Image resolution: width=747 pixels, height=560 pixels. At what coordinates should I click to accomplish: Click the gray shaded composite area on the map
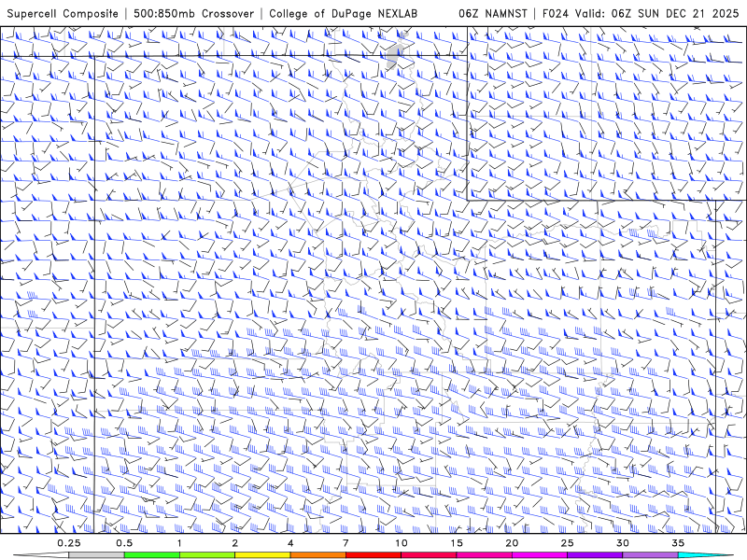click(393, 55)
